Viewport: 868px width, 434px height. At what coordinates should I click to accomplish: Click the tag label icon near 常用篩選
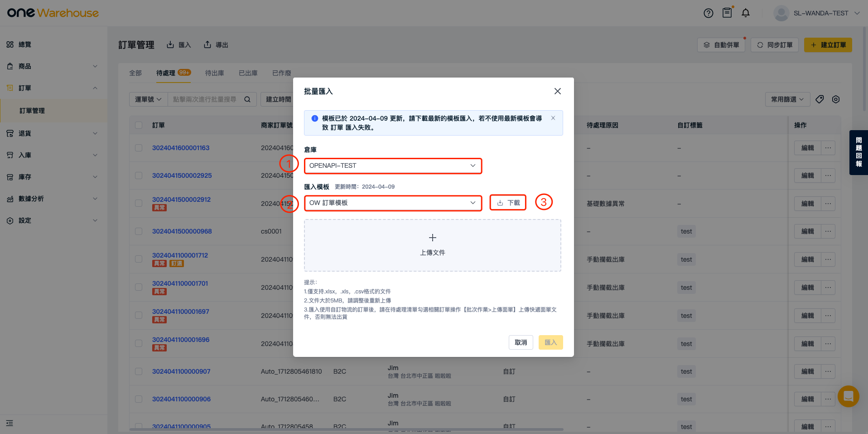pyautogui.click(x=820, y=99)
